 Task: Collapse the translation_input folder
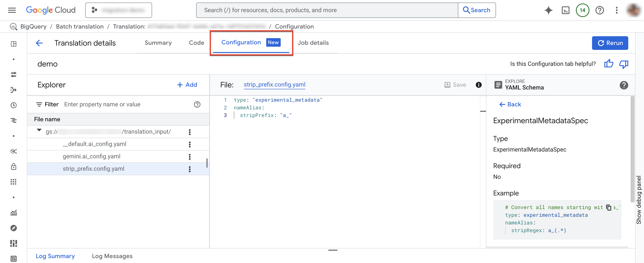[39, 130]
